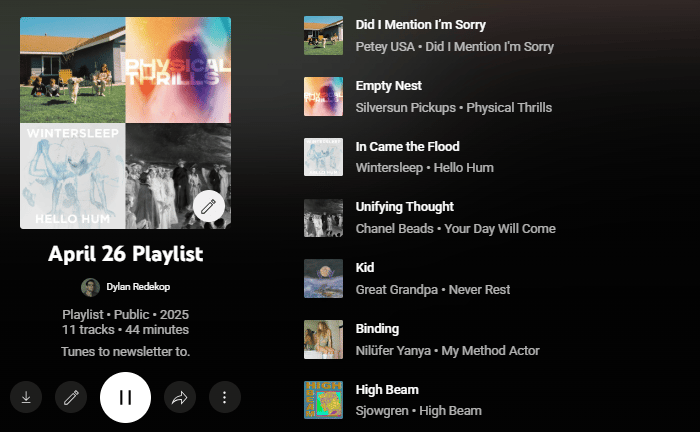Viewport: 700px width, 432px height.
Task: Open the Your Day Will Come album link
Action: point(500,229)
